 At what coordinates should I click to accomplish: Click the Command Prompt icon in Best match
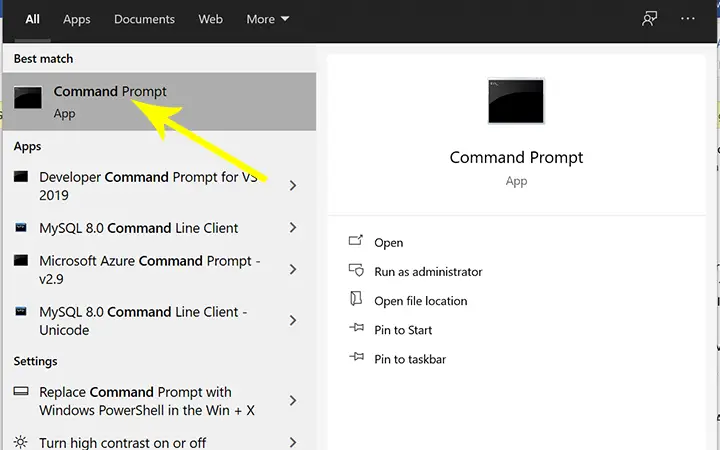[28, 98]
